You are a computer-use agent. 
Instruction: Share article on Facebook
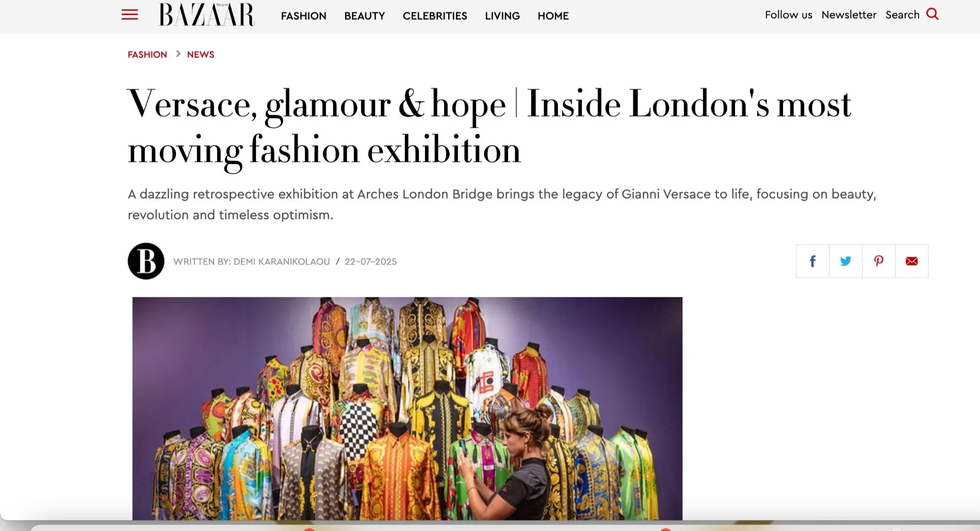click(813, 261)
